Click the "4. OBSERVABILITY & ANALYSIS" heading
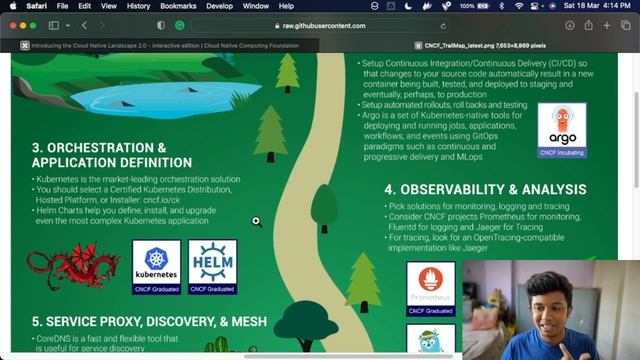 (485, 190)
